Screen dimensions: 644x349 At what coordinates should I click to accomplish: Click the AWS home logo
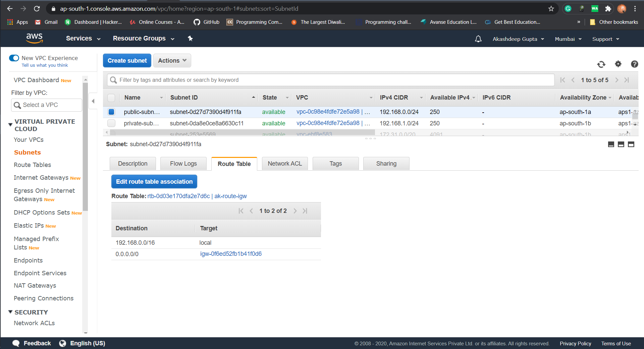(34, 38)
